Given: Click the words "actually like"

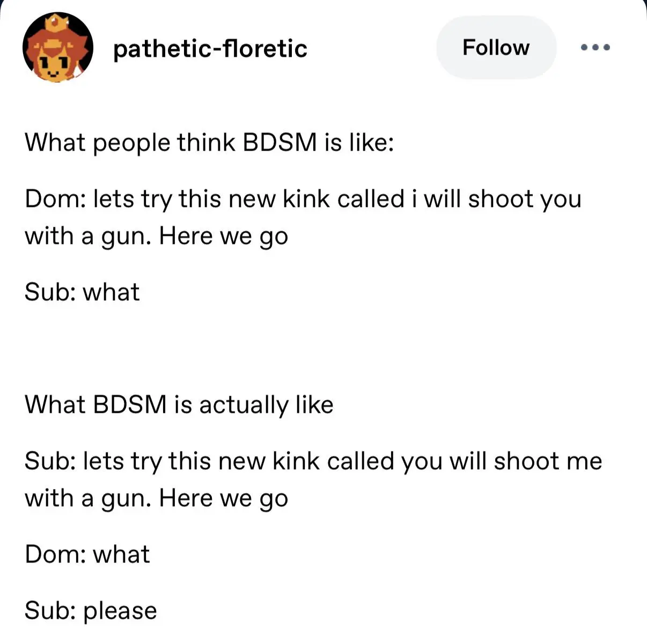Looking at the screenshot, I should pos(266,405).
